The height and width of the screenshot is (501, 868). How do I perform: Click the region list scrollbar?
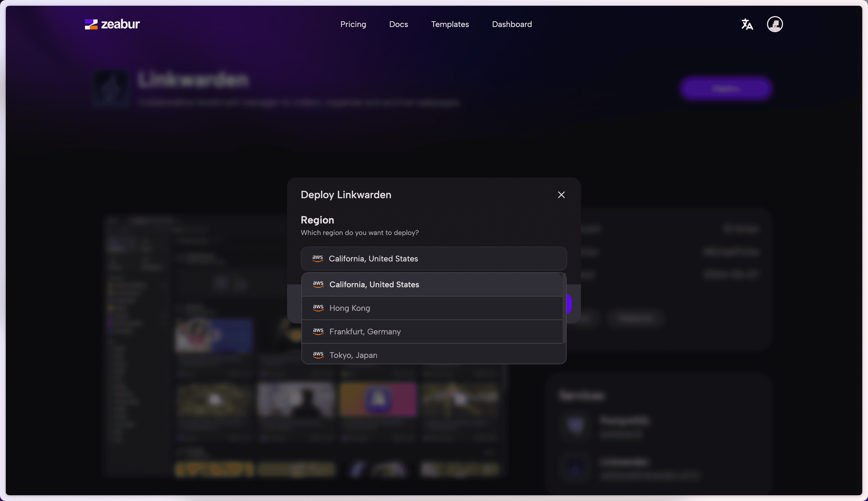(564, 308)
